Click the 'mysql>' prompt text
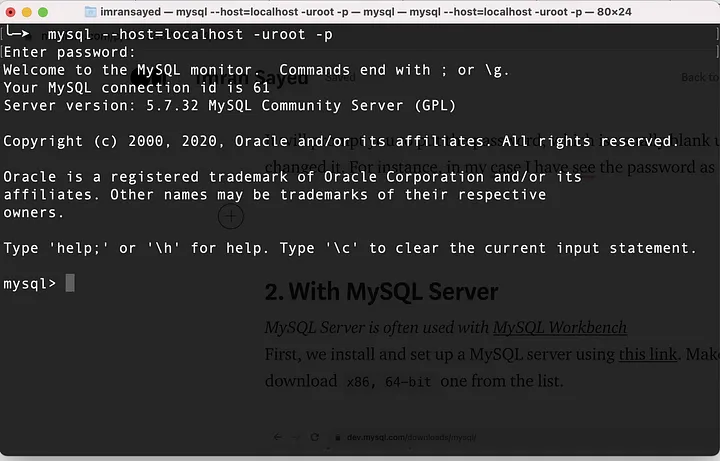 point(29,284)
